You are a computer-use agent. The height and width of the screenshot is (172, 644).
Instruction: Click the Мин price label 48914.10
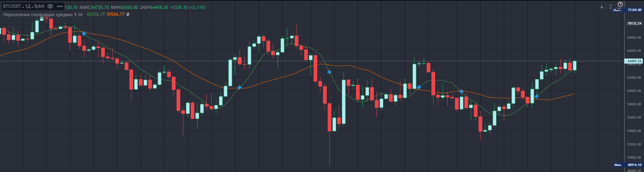[x=634, y=165]
